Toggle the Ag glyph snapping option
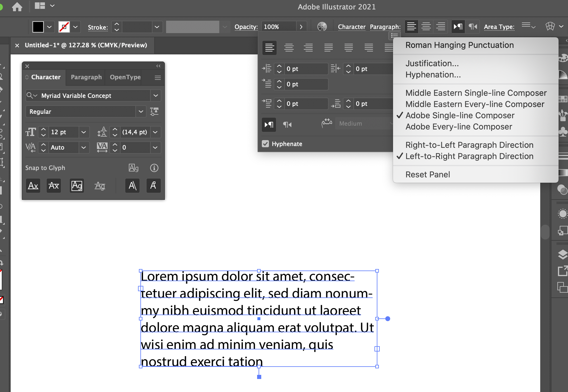Image resolution: width=568 pixels, height=392 pixels. click(77, 186)
